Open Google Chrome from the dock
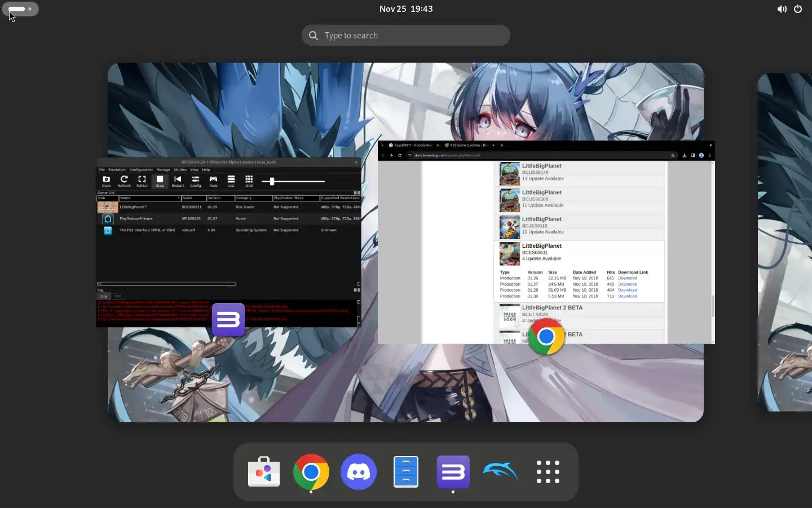Viewport: 812px width, 508px height. click(x=311, y=471)
